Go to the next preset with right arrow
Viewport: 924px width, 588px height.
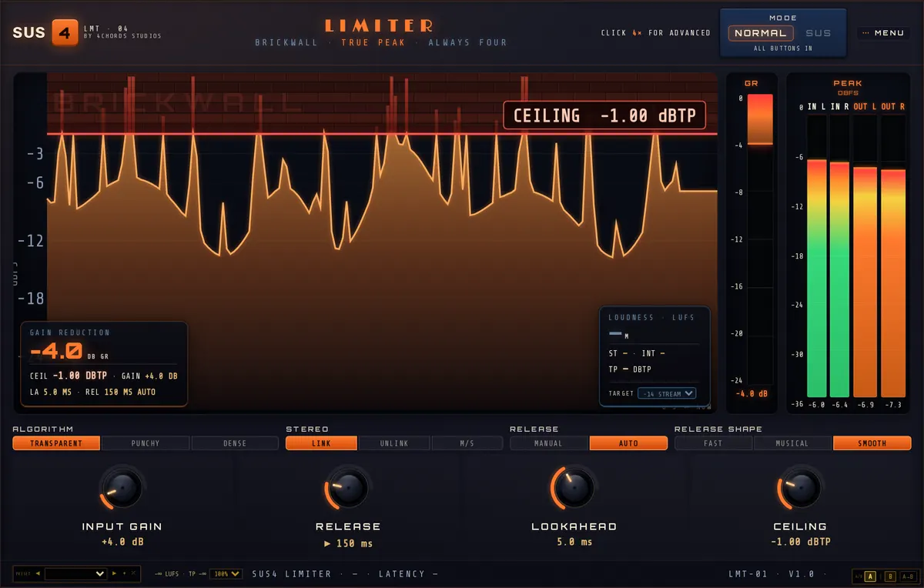click(114, 573)
